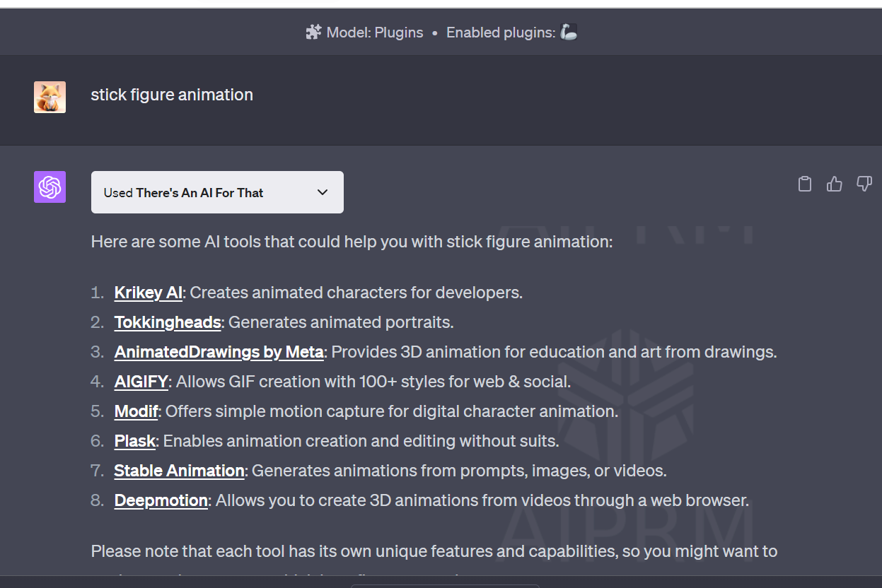Screen dimensions: 882x588
Task: Click 'Generates animations from prompts, images, or videos' text
Action: [460, 471]
